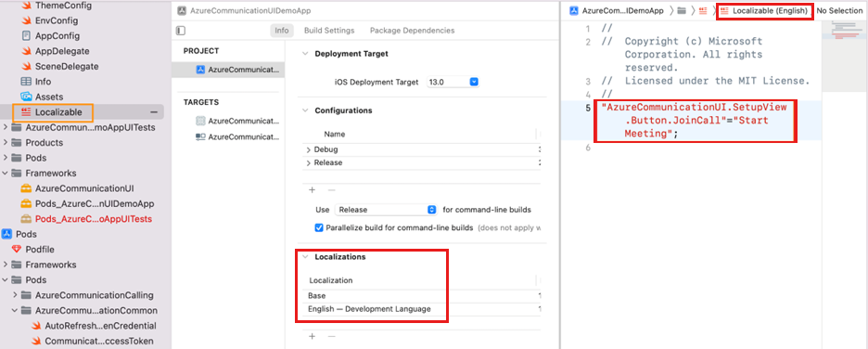
Task: Select red Pods_AzureC...oAppUITests framework
Action: tap(93, 219)
